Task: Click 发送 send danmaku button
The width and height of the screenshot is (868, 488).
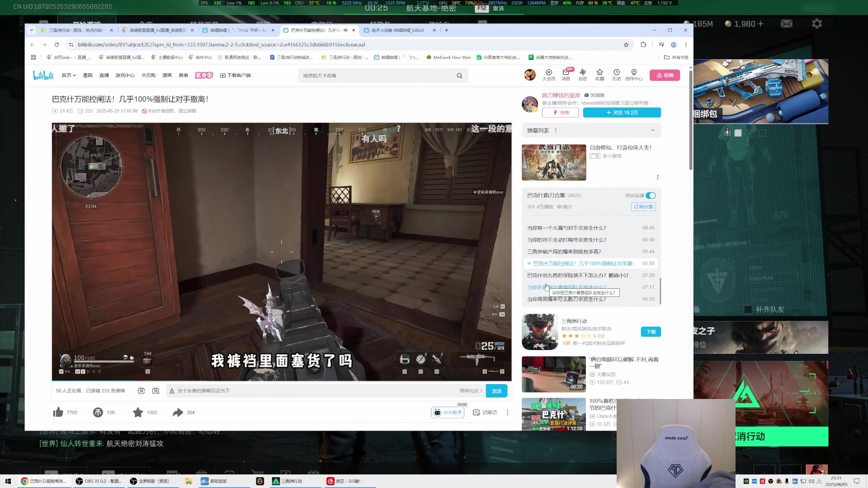Action: 496,391
